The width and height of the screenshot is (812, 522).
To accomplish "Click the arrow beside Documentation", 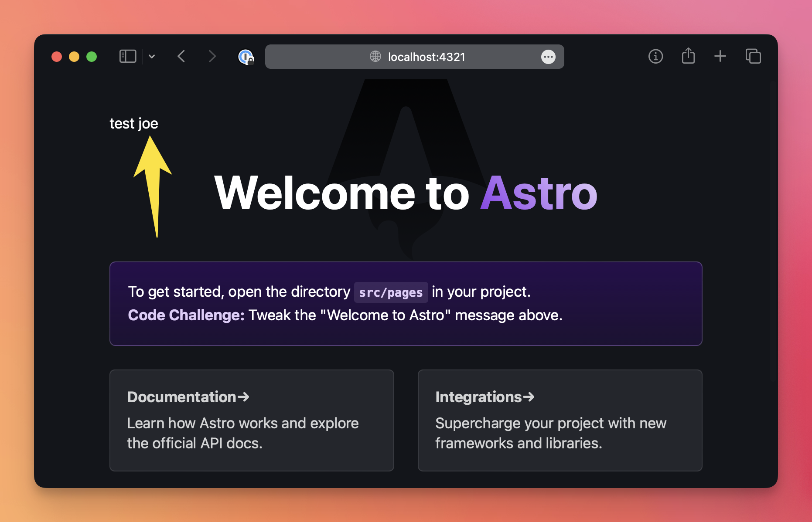I will coord(243,397).
